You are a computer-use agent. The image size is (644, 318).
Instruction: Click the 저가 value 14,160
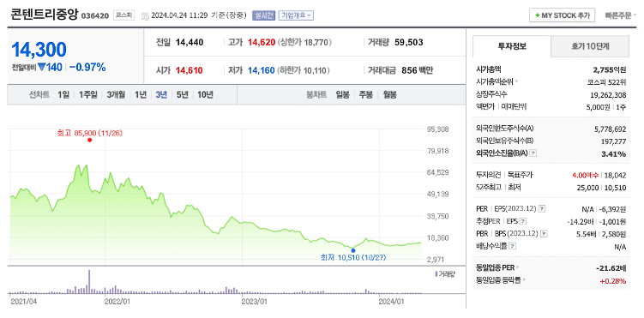click(262, 70)
